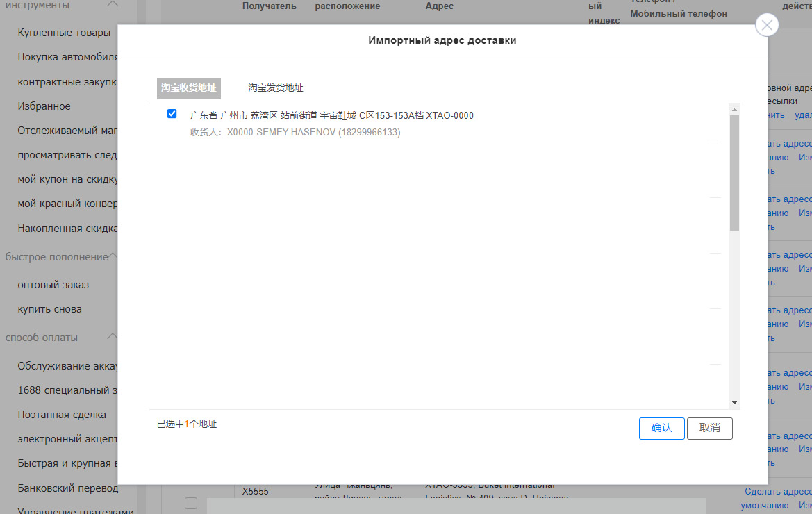Open Накопленная скидка sidebar item
The image size is (812, 514).
coord(67,229)
